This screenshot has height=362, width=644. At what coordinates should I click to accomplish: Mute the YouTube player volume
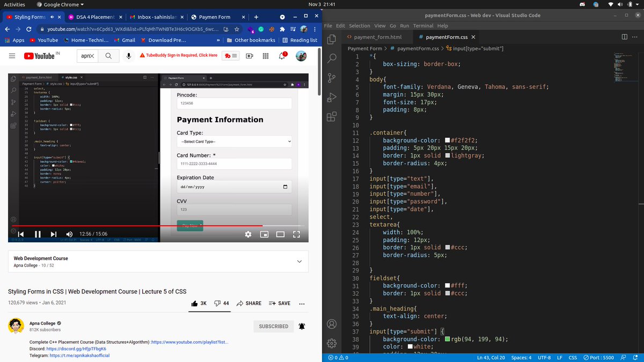click(69, 234)
